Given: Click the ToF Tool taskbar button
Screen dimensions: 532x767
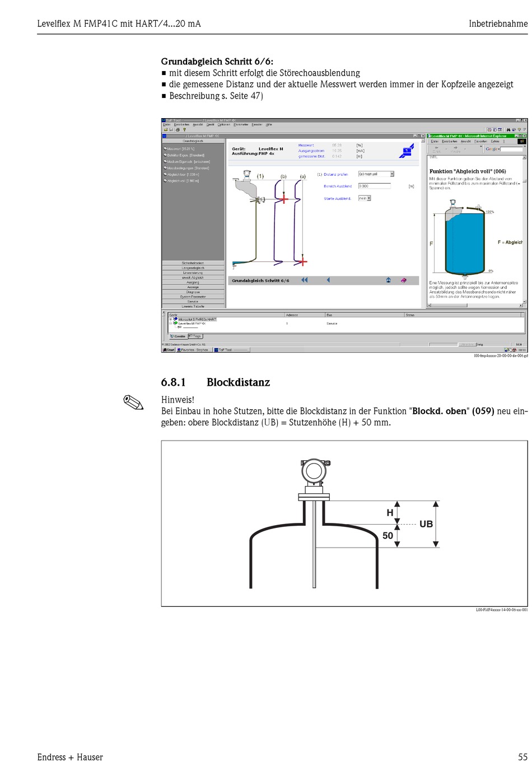Looking at the screenshot, I should [231, 350].
